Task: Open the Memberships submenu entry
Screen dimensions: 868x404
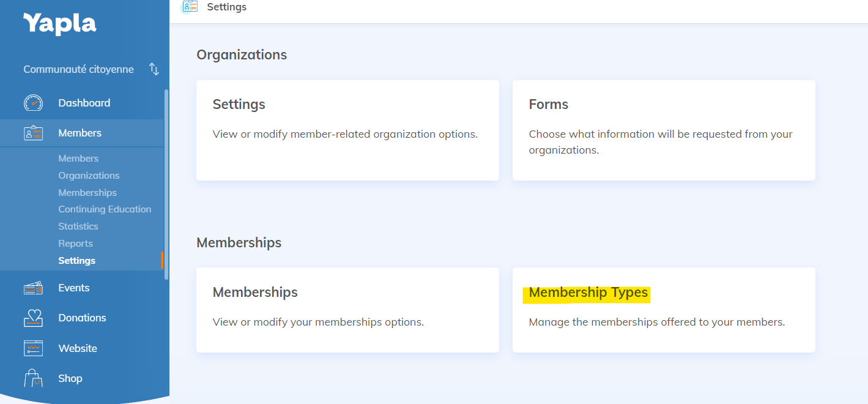Action: click(87, 192)
